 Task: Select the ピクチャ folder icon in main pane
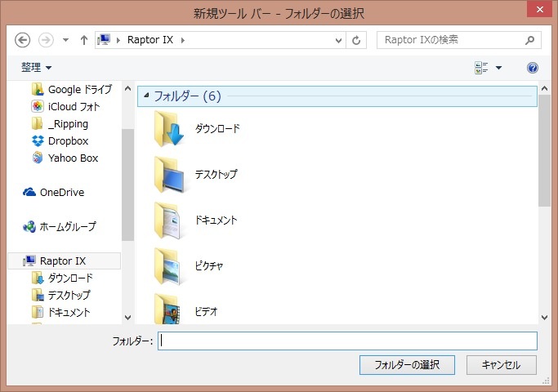point(168,266)
